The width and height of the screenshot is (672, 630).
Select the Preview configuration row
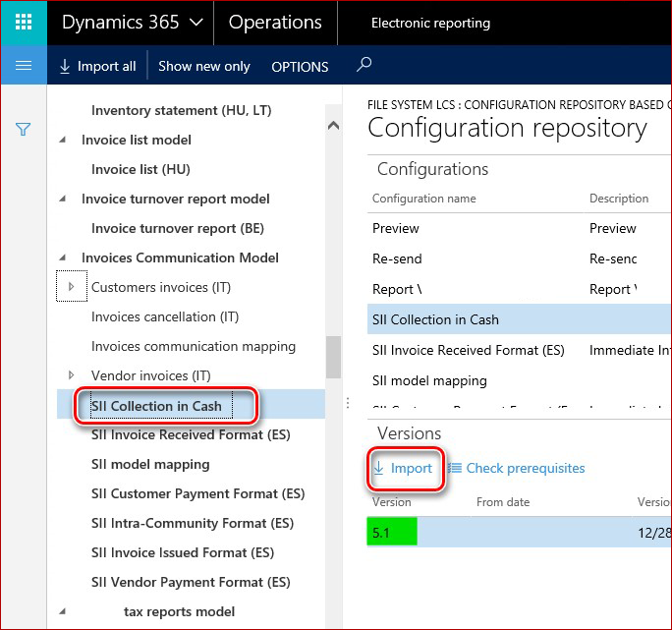click(x=520, y=229)
